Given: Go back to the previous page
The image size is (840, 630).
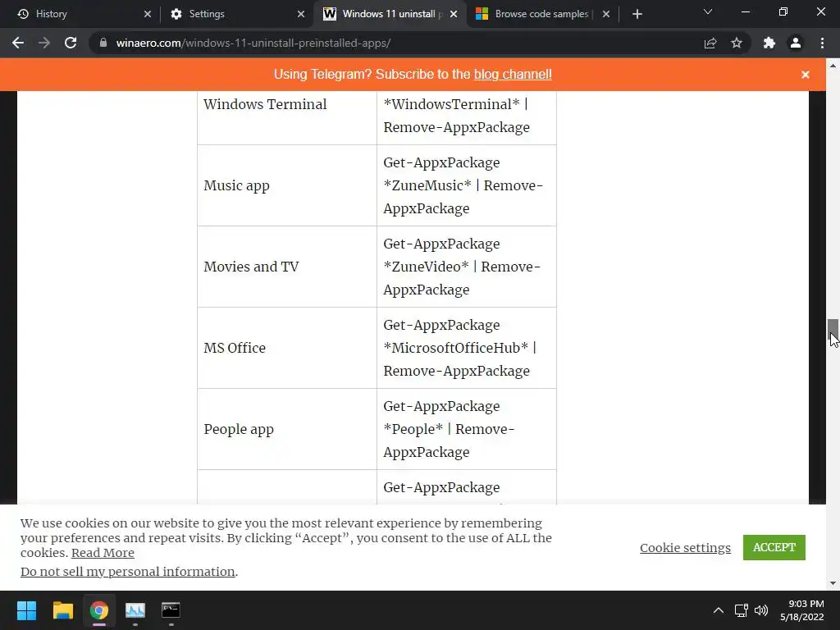Looking at the screenshot, I should coord(18,43).
